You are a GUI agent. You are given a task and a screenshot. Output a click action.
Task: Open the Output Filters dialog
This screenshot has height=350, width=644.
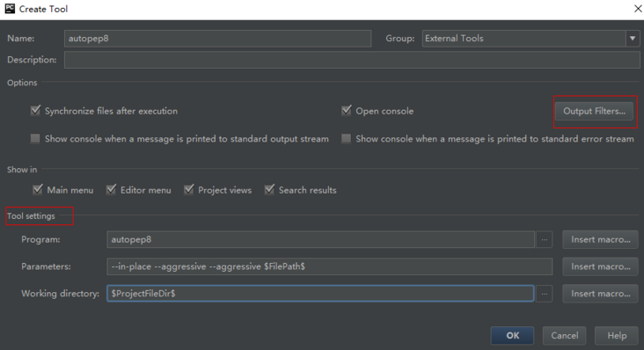(x=594, y=111)
